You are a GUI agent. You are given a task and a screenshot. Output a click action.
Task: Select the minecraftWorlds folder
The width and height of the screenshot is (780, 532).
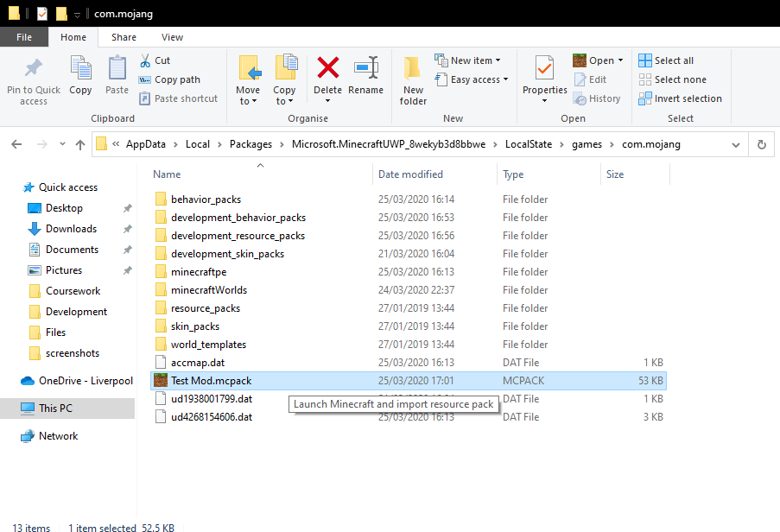209,290
